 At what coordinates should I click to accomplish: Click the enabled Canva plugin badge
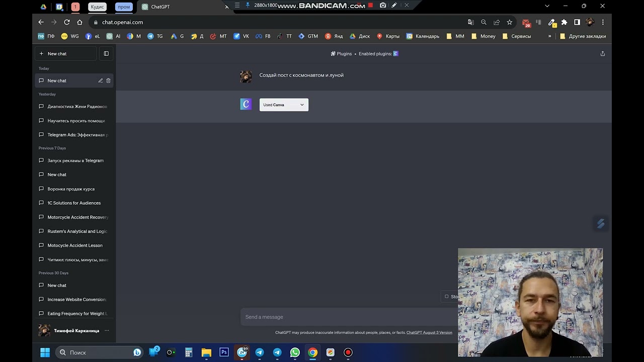click(x=396, y=54)
